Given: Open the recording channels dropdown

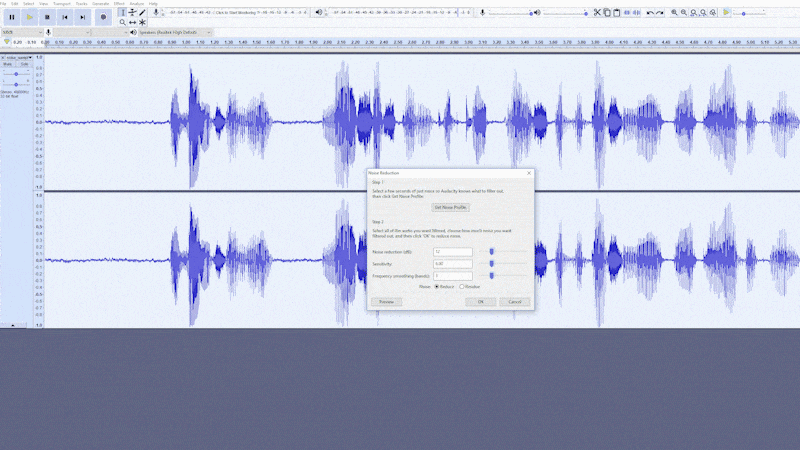Looking at the screenshot, I should point(110,32).
